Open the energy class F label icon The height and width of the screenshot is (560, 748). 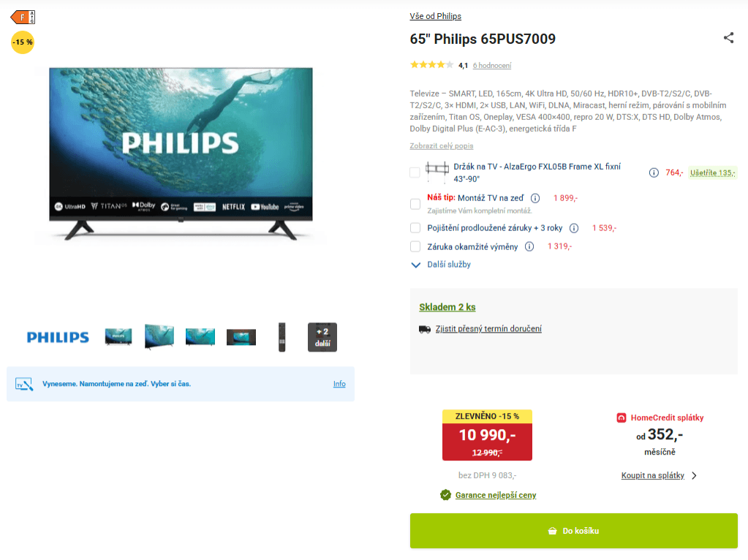(23, 17)
